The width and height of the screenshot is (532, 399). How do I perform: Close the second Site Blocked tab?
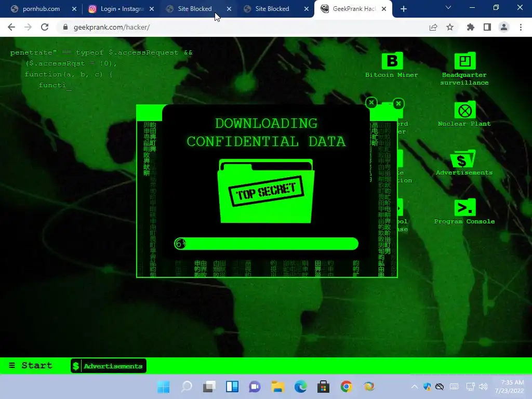307,9
